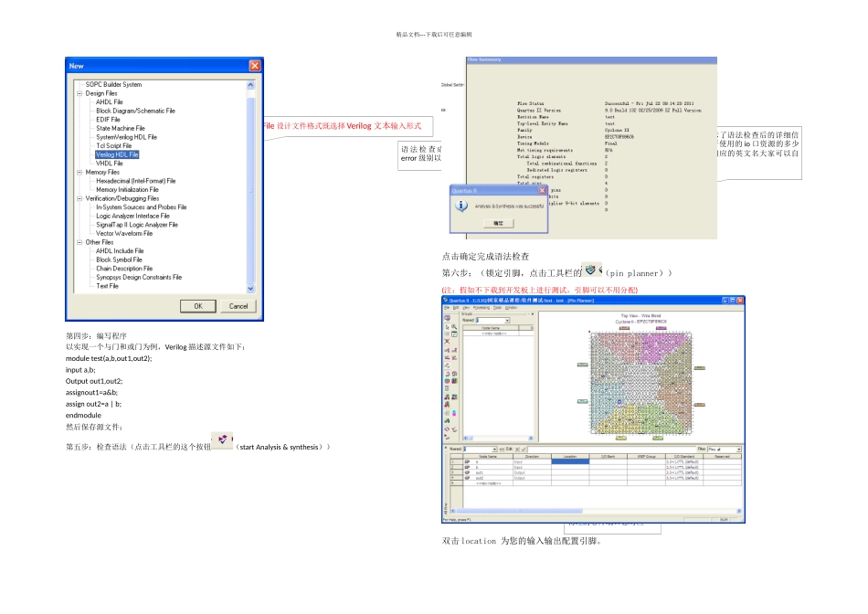The width and height of the screenshot is (868, 614).
Task: Open the Processing menu in Pin Planner
Action: pyautogui.click(x=481, y=308)
